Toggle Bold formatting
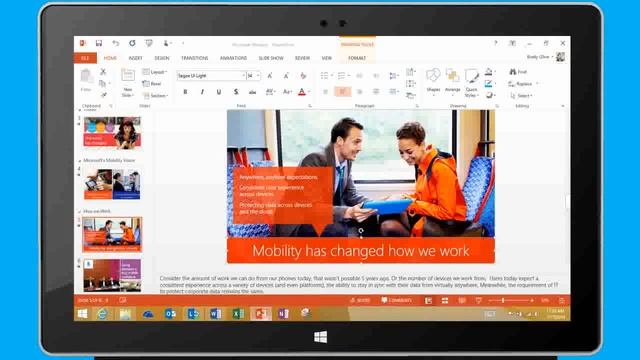 click(185, 92)
